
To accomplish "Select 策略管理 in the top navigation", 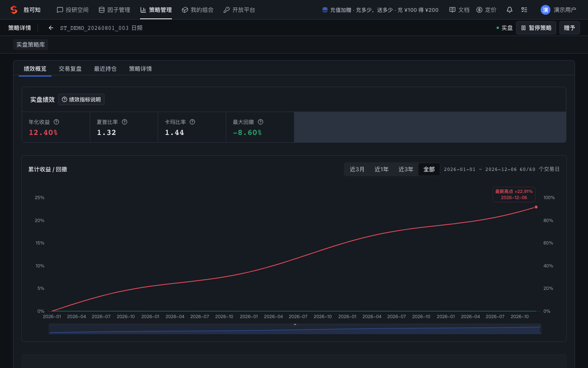I will [156, 10].
